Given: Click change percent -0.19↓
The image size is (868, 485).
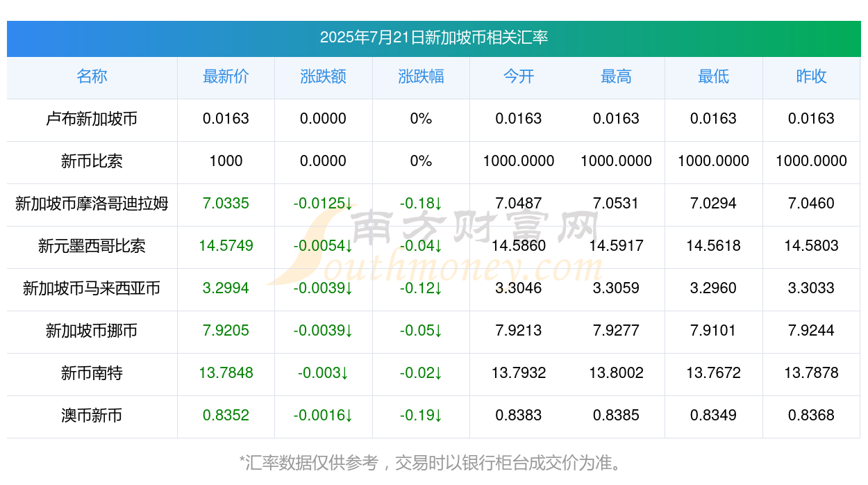Looking at the screenshot, I should (421, 416).
